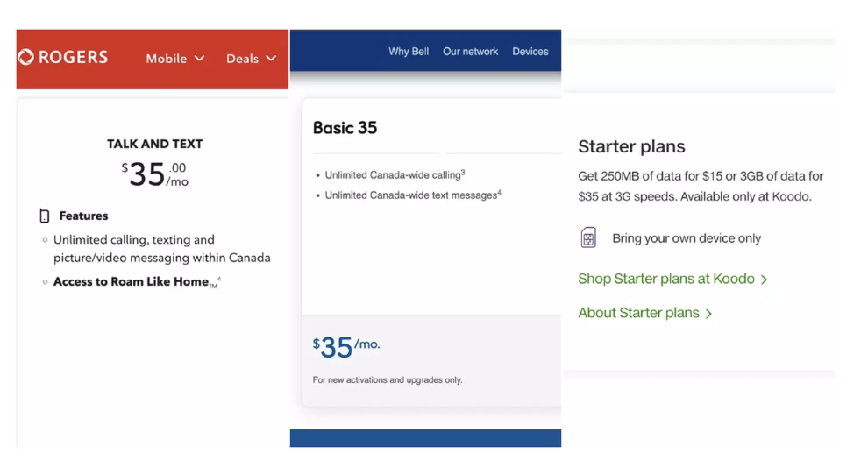Click arrow icon after Shop Starter plans
The width and height of the screenshot is (868, 475).
[764, 280]
